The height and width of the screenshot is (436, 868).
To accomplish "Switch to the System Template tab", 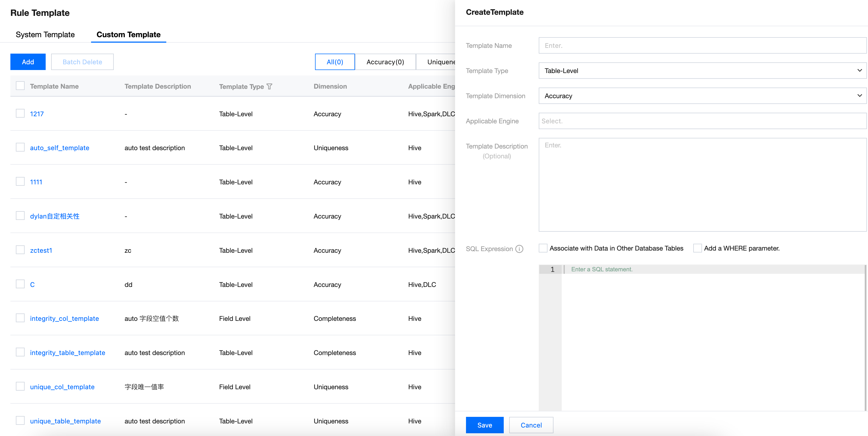I will click(45, 35).
